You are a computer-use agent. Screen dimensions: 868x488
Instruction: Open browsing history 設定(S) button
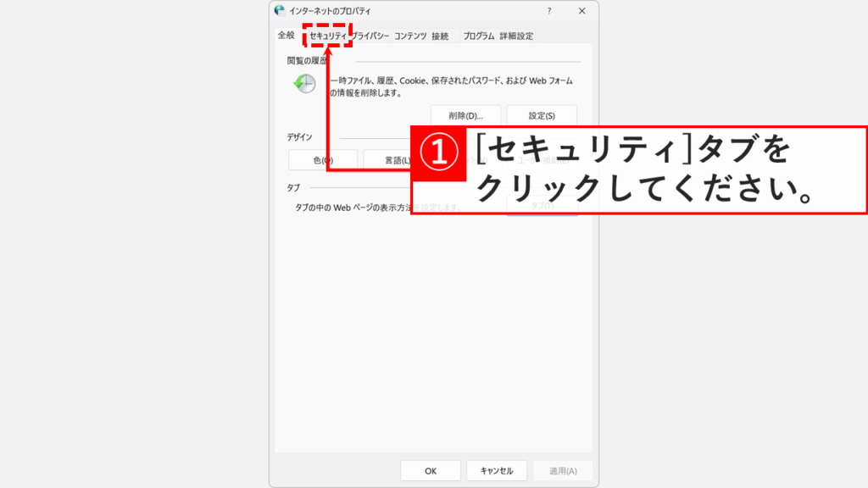(x=542, y=115)
